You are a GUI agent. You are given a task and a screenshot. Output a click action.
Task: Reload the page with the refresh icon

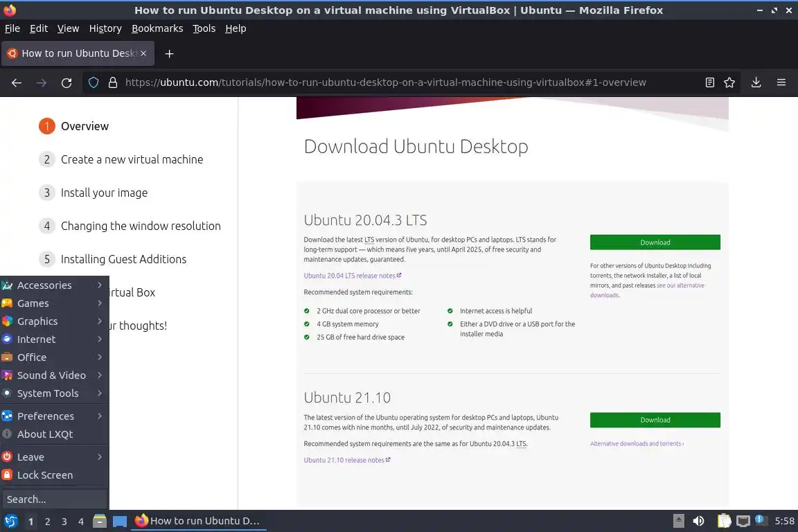coord(66,82)
